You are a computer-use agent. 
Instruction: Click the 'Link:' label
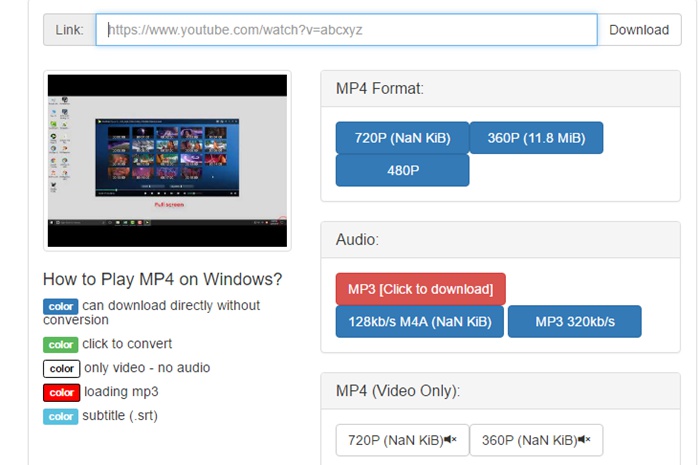69,30
